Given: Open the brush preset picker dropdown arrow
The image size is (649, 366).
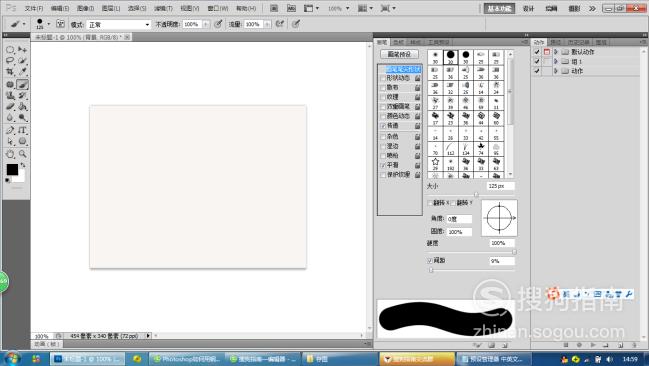Looking at the screenshot, I should [49, 24].
